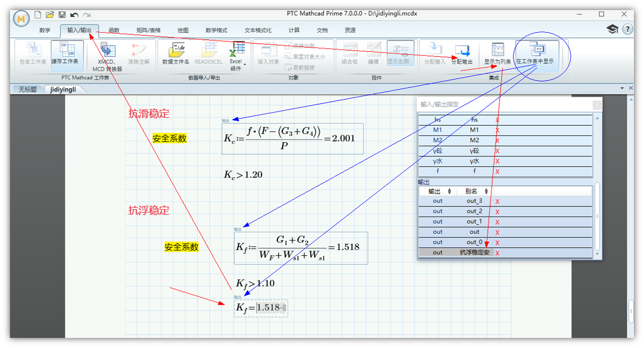Screen dimensions: 644x348
Task: Switch to the 无标题 document tab
Action: click(x=28, y=89)
